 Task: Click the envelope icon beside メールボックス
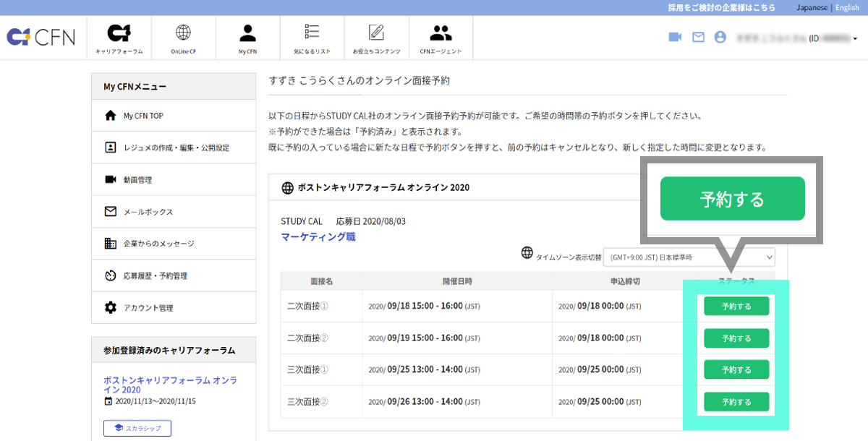(x=111, y=212)
